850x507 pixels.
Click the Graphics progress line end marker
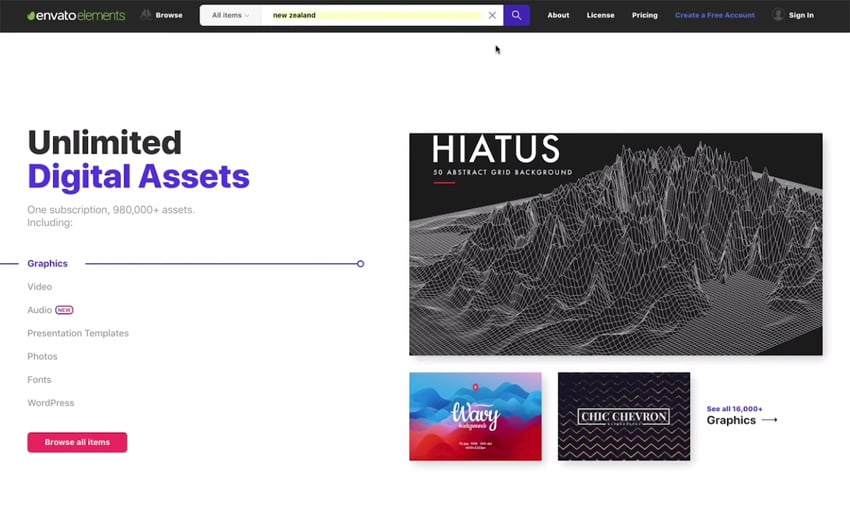(x=360, y=264)
